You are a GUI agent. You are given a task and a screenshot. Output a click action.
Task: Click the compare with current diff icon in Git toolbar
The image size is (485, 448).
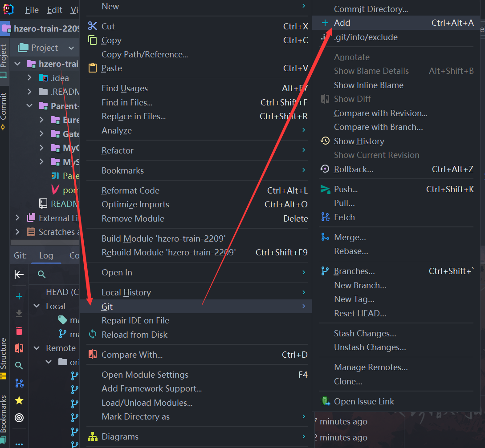(x=19, y=348)
